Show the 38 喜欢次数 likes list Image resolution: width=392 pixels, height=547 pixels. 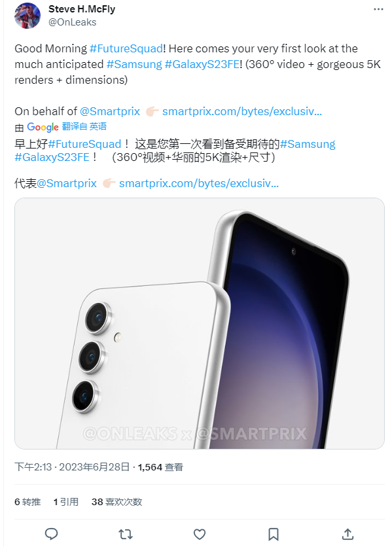(116, 502)
